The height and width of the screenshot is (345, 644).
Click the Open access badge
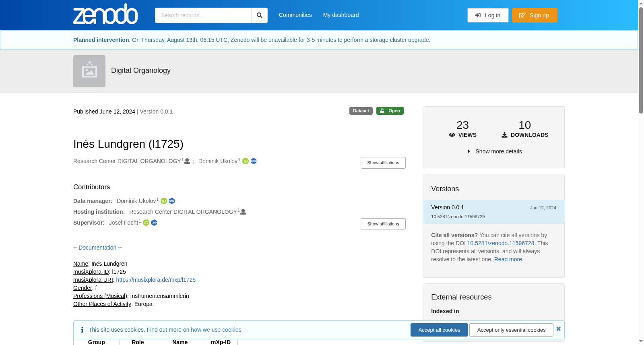[390, 111]
